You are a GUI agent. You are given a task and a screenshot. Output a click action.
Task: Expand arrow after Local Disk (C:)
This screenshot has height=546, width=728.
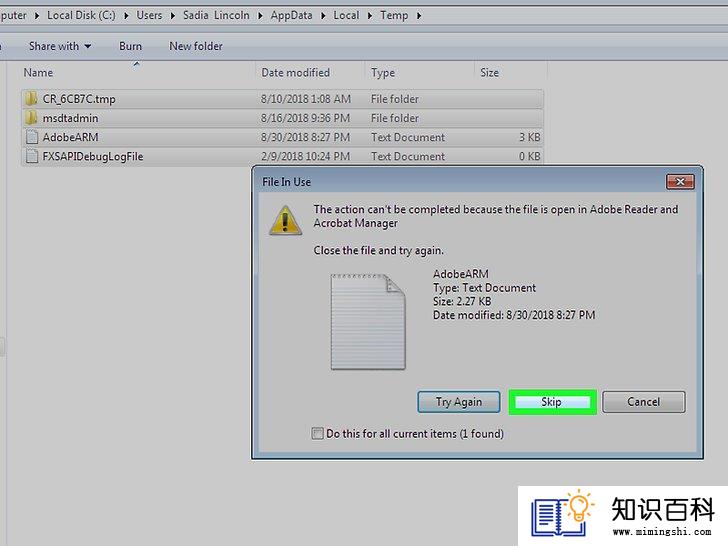[x=126, y=16]
